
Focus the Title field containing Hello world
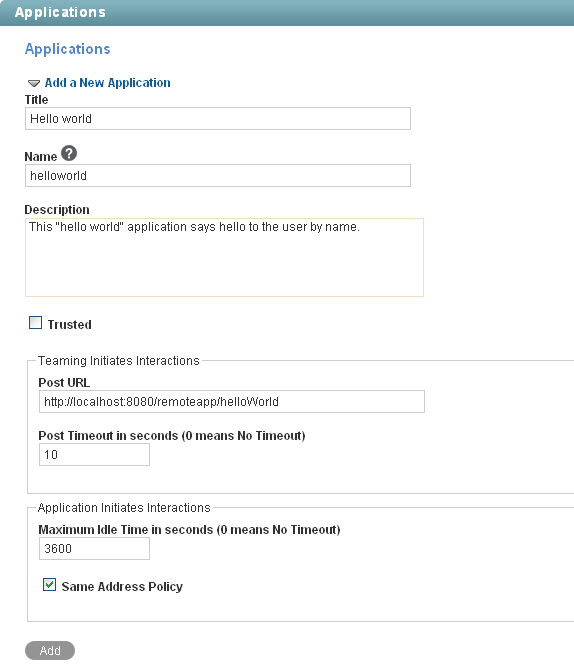(x=218, y=118)
